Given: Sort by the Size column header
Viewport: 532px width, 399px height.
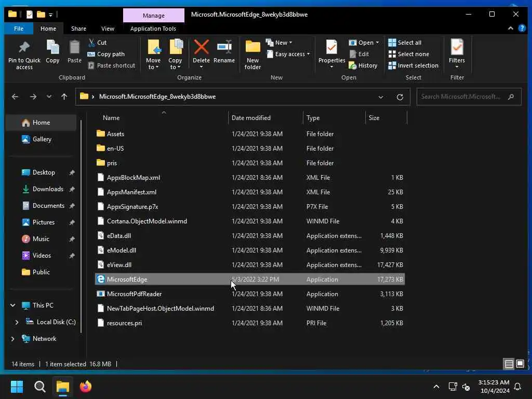Looking at the screenshot, I should [374, 118].
